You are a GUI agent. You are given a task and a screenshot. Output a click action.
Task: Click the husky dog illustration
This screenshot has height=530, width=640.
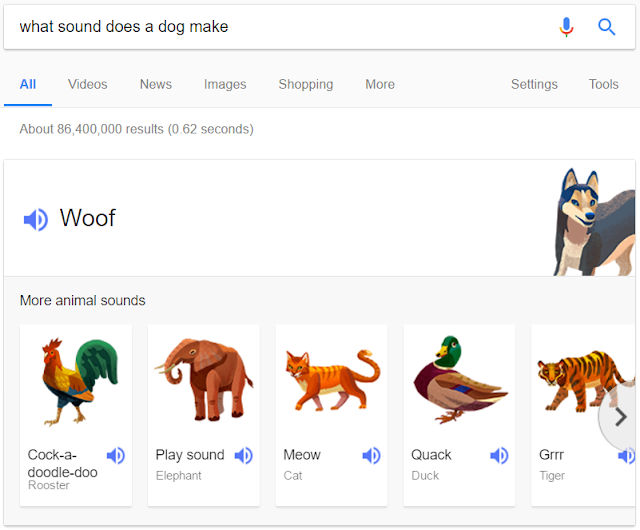point(594,222)
